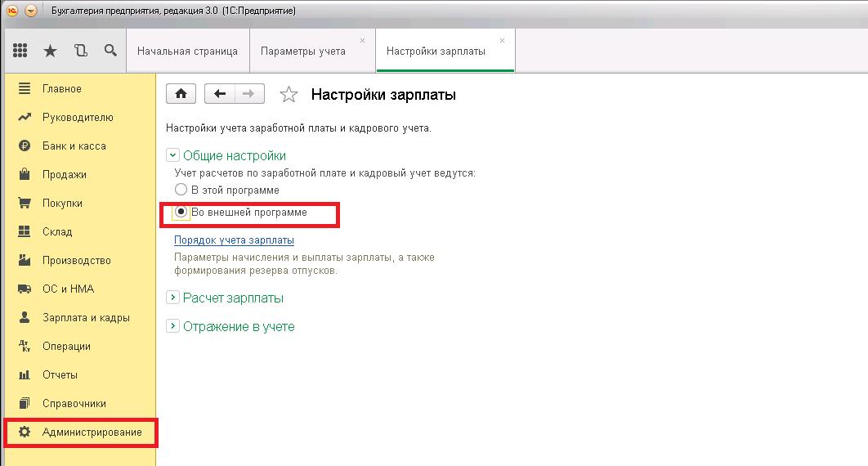The height and width of the screenshot is (466, 868).
Task: Open the search magnifier icon
Action: [x=110, y=51]
